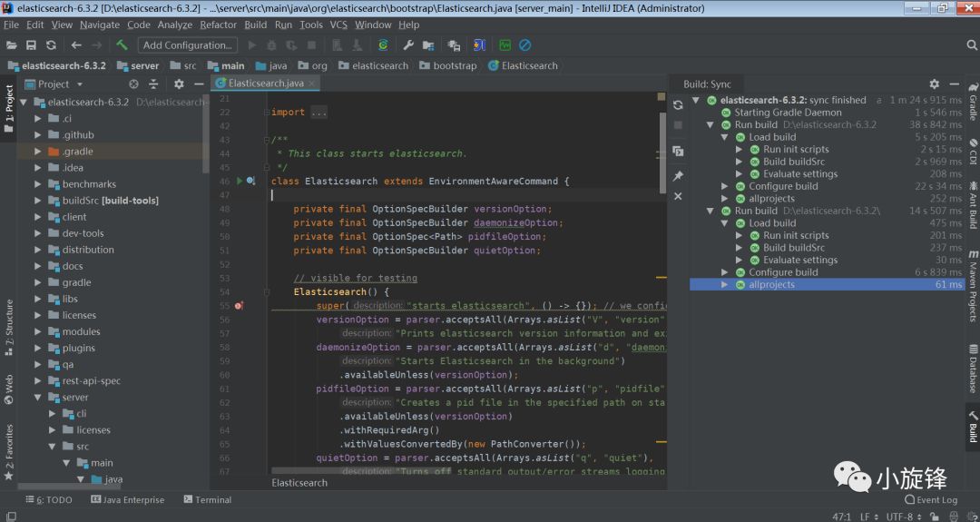Viewport: 980px width, 522px height.
Task: Click the Back navigation arrow
Action: 76,44
